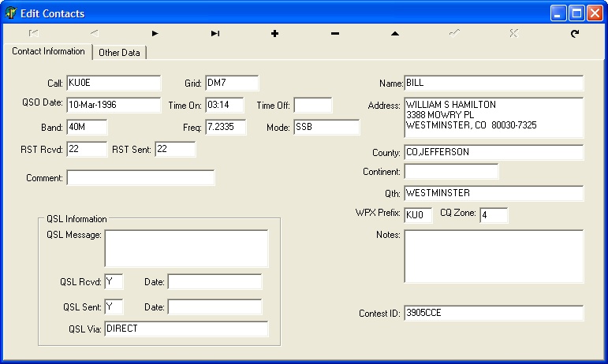The image size is (608, 364).
Task: Go to the next contact record
Action: tap(155, 34)
